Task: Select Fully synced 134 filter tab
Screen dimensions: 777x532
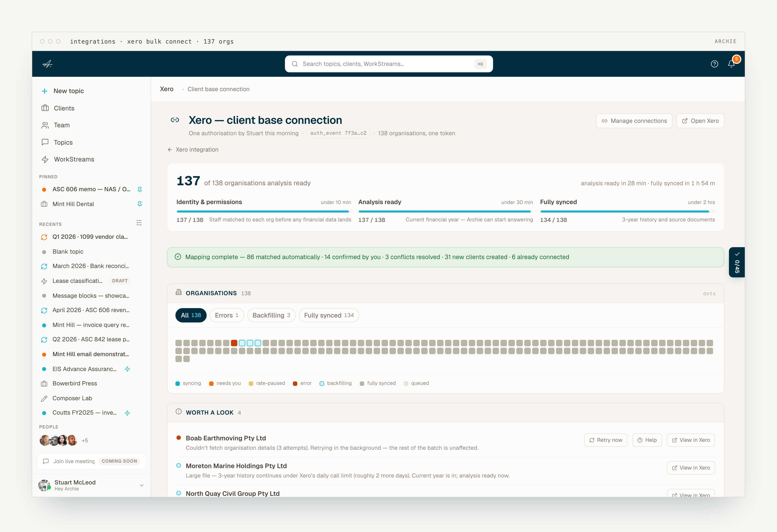Action: [x=329, y=315]
